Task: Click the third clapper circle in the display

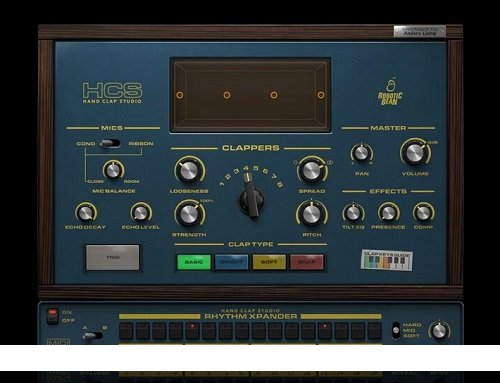Action: tap(274, 95)
